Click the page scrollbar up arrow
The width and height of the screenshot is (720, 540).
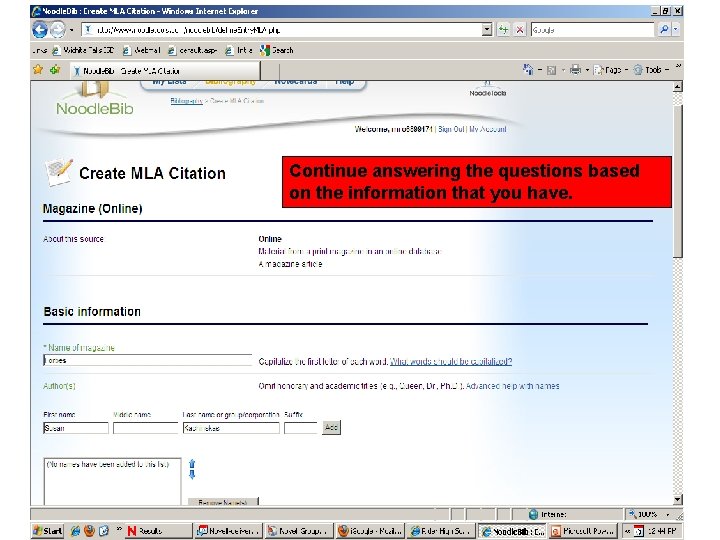click(678, 86)
